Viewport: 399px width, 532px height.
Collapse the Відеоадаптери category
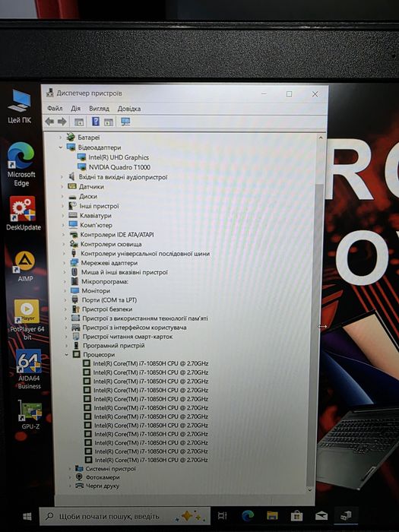click(x=61, y=147)
